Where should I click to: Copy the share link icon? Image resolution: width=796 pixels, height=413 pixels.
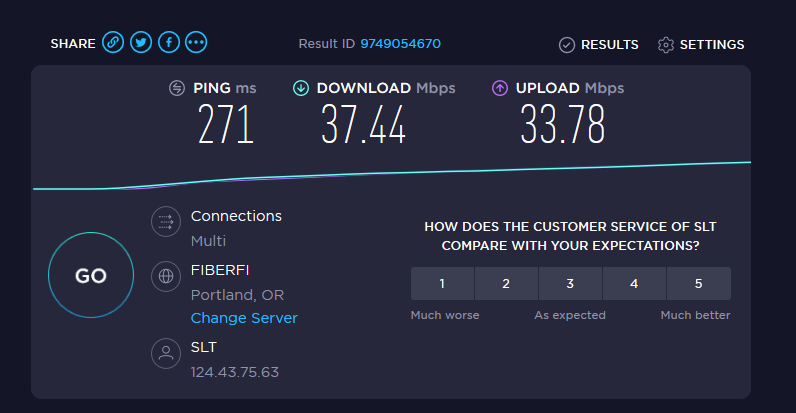point(113,42)
